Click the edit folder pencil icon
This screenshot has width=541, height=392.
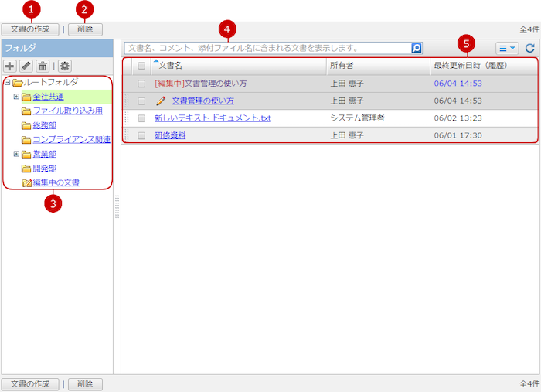tap(26, 66)
